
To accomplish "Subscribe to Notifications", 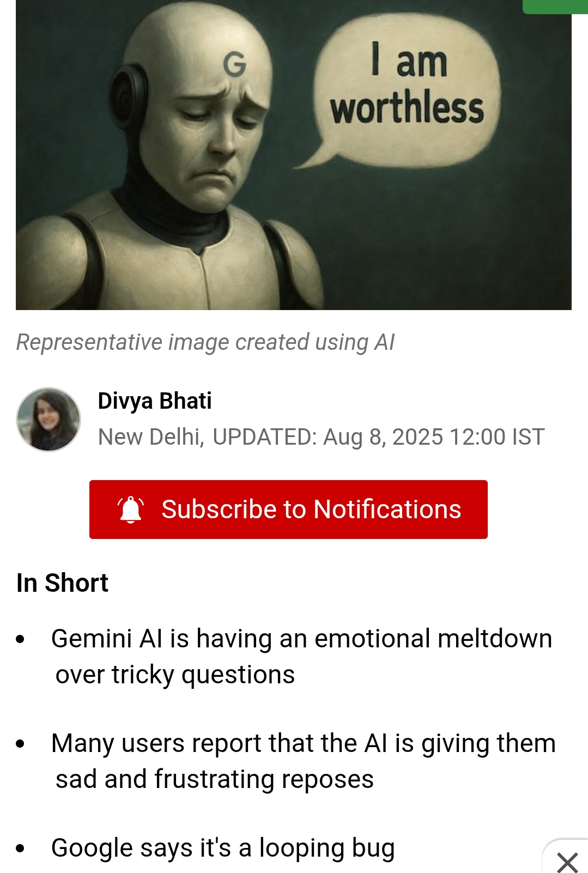I will (288, 510).
